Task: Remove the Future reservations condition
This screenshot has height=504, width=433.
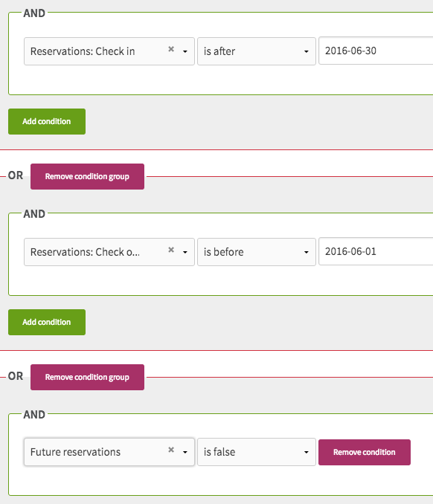Action: click(365, 452)
